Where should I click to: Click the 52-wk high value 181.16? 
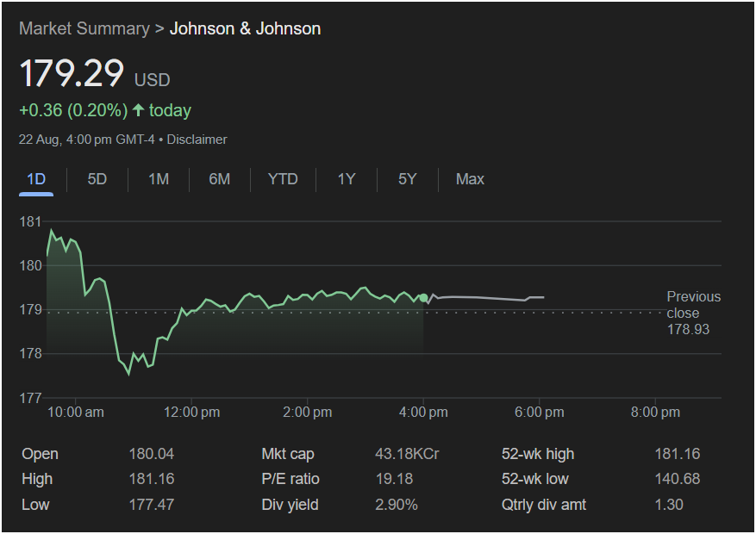click(x=678, y=454)
